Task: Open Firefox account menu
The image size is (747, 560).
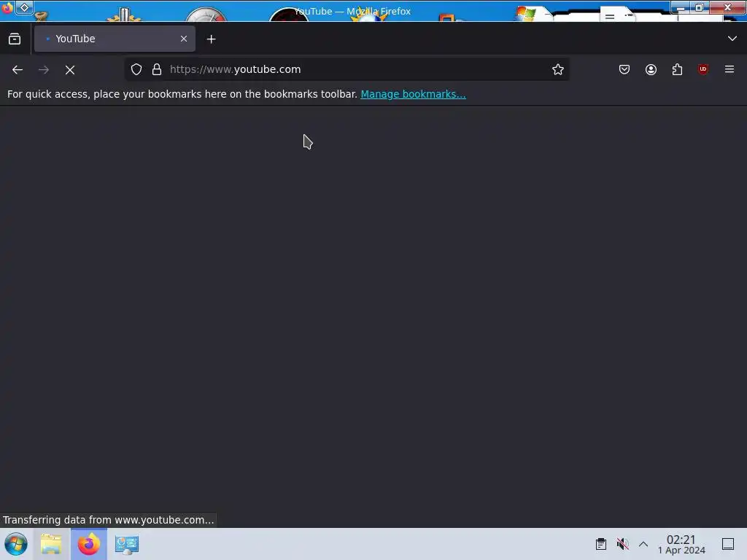Action: 651,69
